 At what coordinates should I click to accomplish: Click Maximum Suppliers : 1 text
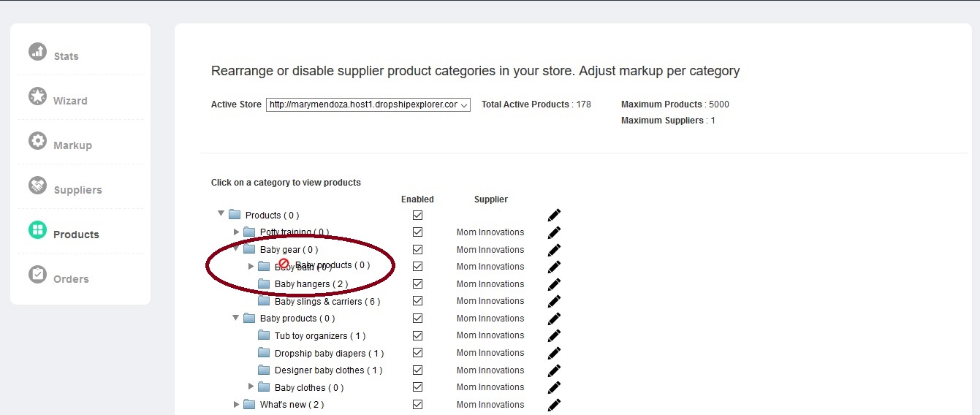click(668, 121)
